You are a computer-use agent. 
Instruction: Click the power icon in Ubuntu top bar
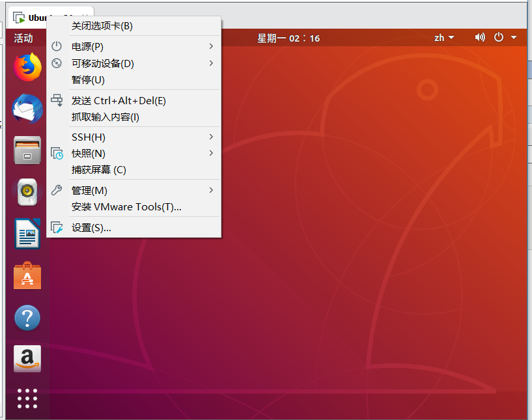pyautogui.click(x=499, y=37)
